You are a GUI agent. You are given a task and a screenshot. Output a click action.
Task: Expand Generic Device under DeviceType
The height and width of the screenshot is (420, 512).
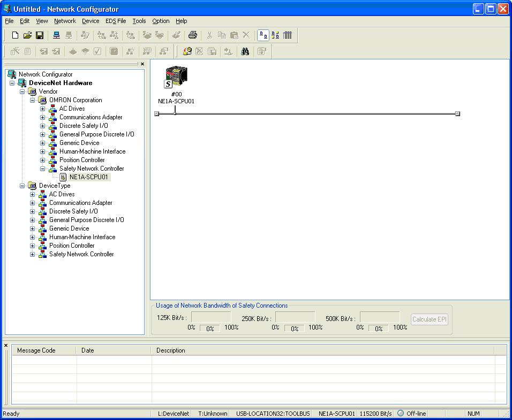32,228
